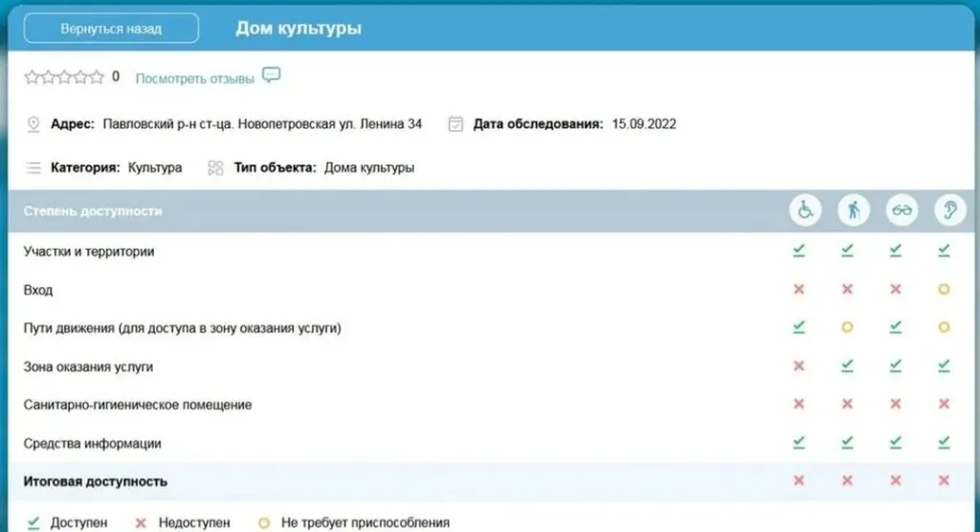The height and width of the screenshot is (532, 980).
Task: Click the survey date 15.09.2022
Action: [x=644, y=123]
